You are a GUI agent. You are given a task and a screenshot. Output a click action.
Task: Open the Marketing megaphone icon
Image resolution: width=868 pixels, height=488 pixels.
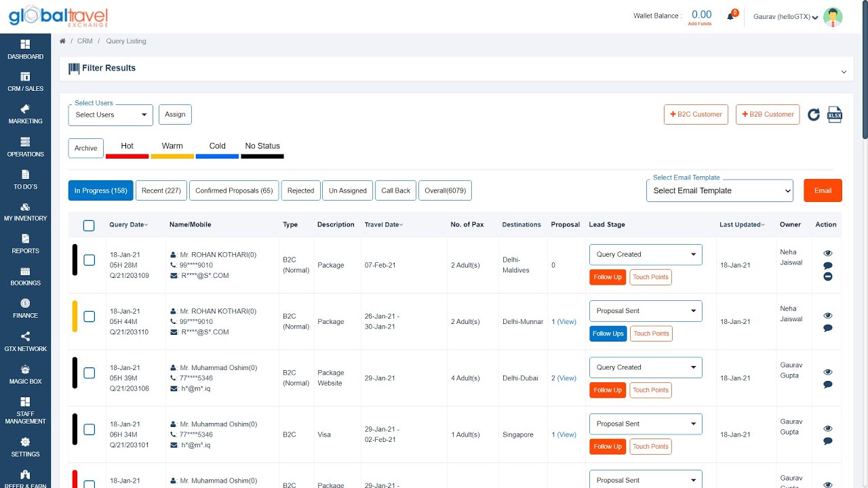click(x=25, y=109)
